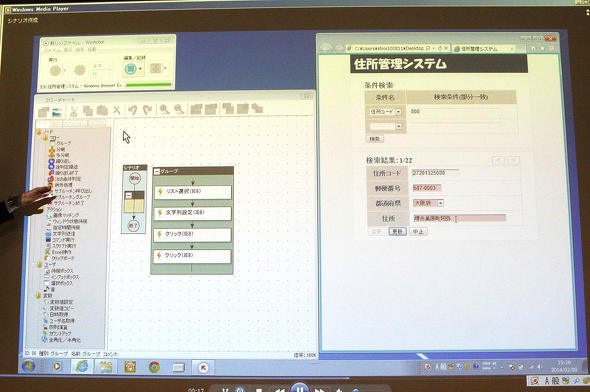Open the dropdown arrow beside the record button
590x392 pixels.
coord(140,69)
